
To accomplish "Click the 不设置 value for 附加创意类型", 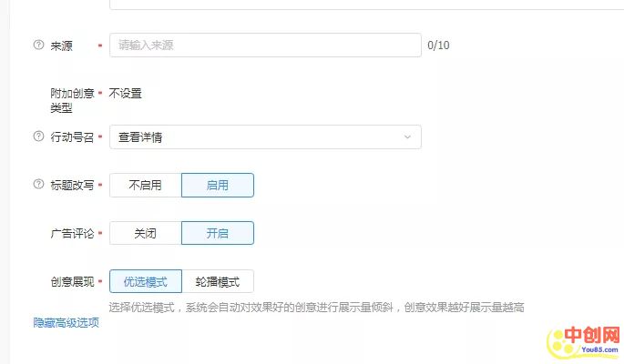I will click(126, 93).
